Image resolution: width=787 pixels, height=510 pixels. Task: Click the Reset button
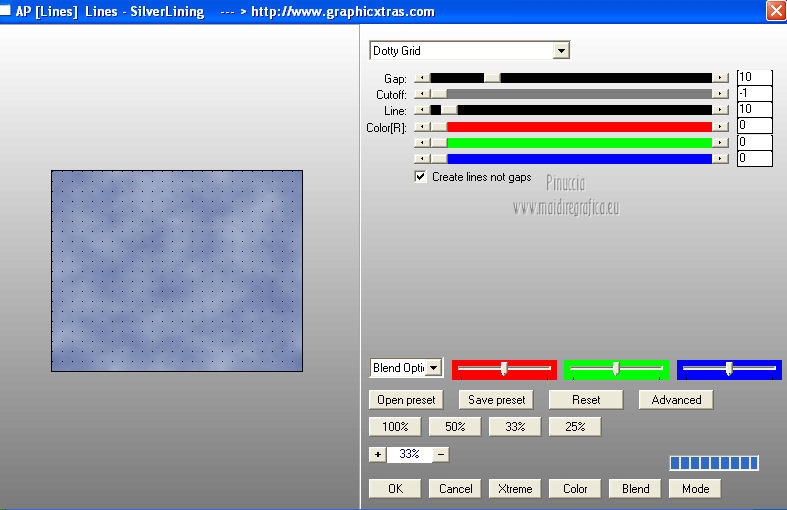coord(586,400)
